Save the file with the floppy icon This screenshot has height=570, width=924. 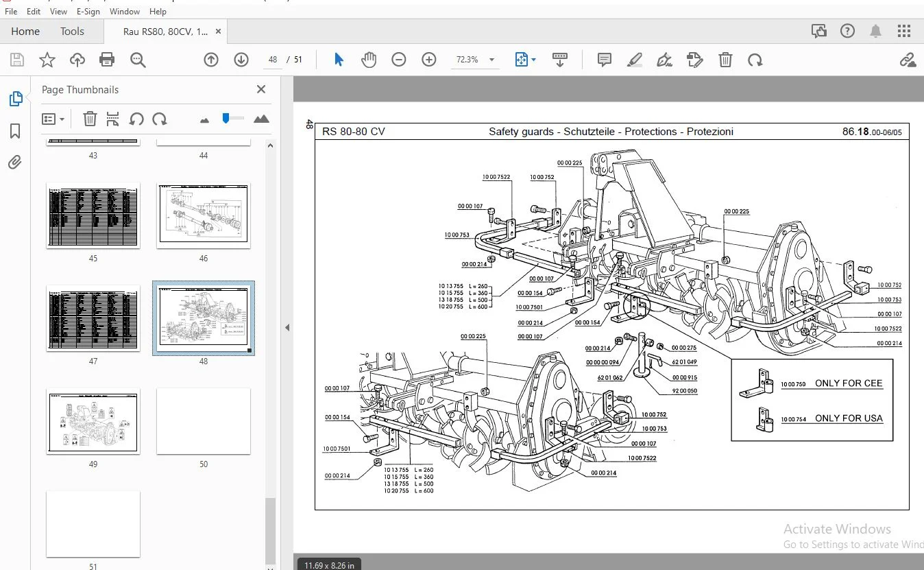pyautogui.click(x=17, y=60)
